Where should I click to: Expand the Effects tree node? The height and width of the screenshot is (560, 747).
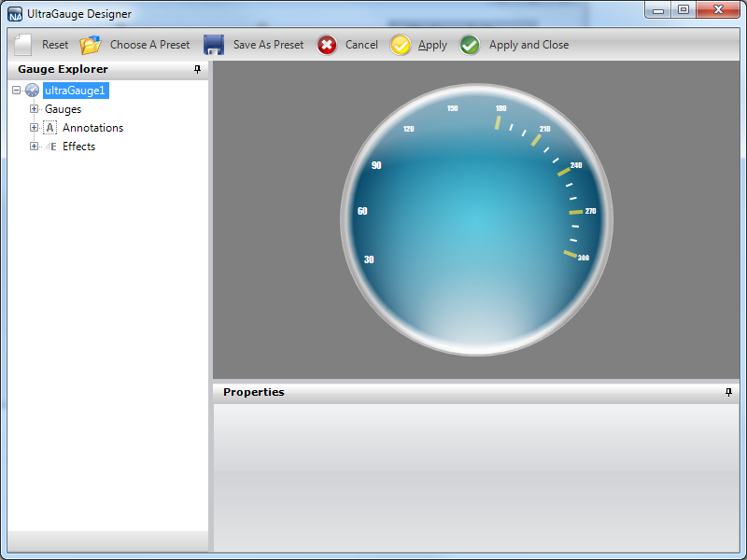(34, 147)
